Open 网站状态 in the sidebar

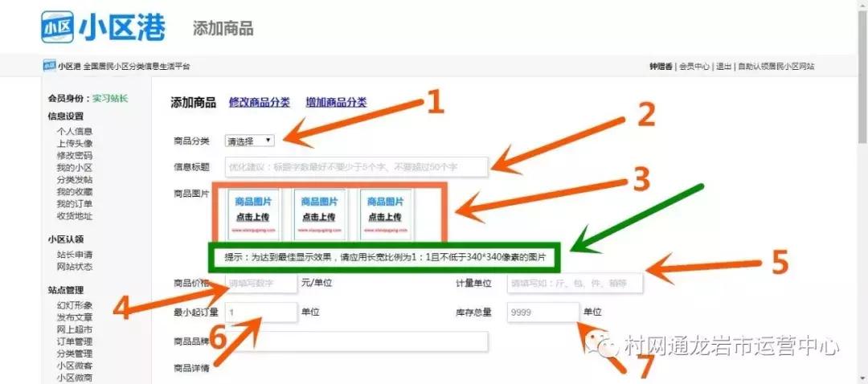[x=74, y=267]
